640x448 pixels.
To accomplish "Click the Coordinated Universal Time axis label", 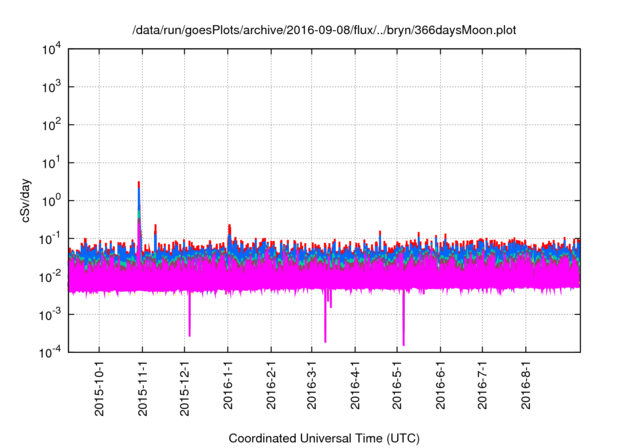I will point(324,438).
